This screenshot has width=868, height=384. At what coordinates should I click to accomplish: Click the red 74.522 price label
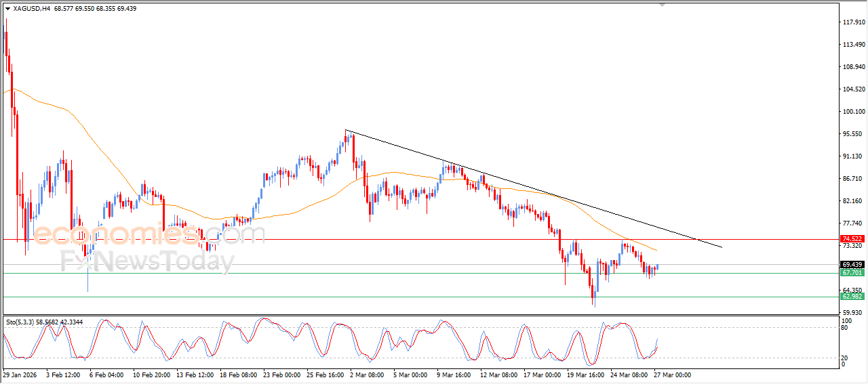pyautogui.click(x=852, y=239)
